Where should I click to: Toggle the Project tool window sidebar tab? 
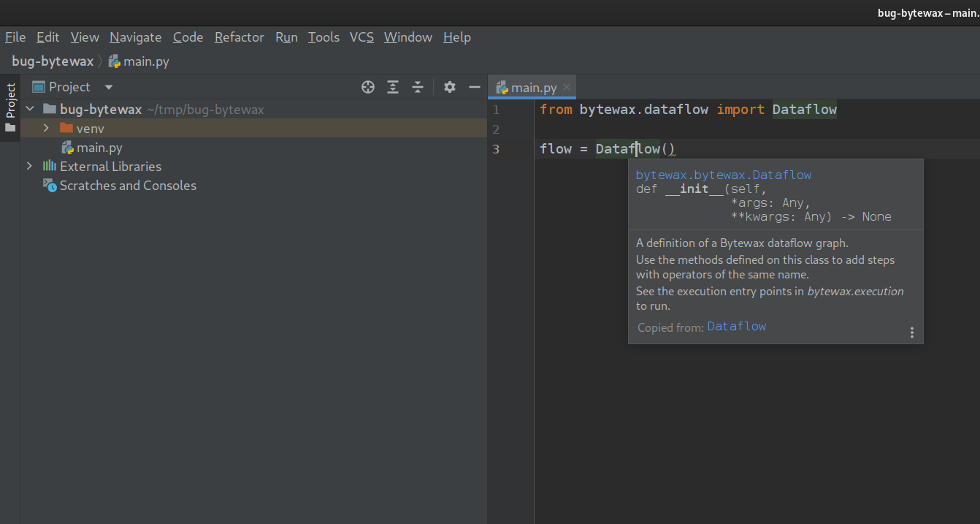click(x=10, y=107)
